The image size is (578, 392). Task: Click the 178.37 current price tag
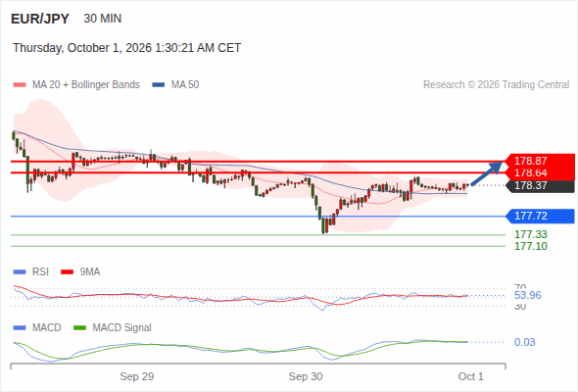[x=540, y=185]
